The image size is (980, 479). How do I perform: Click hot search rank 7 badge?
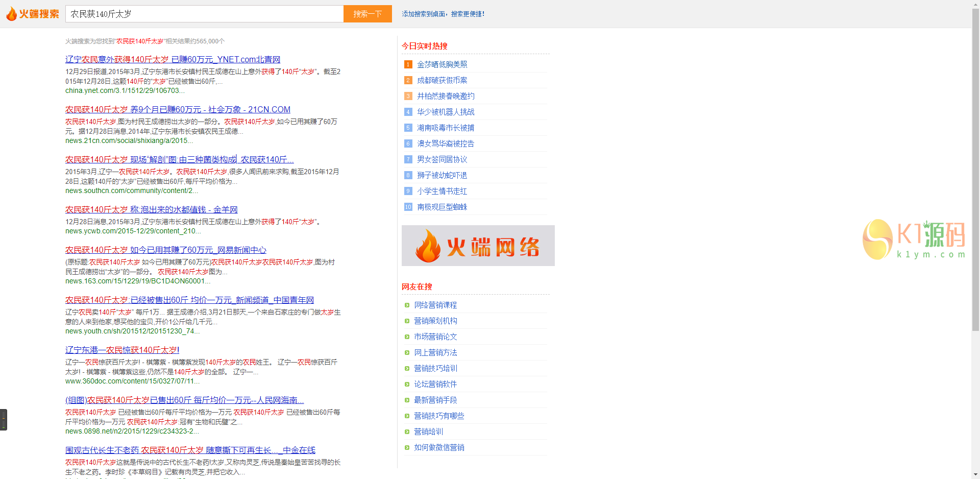click(x=408, y=159)
